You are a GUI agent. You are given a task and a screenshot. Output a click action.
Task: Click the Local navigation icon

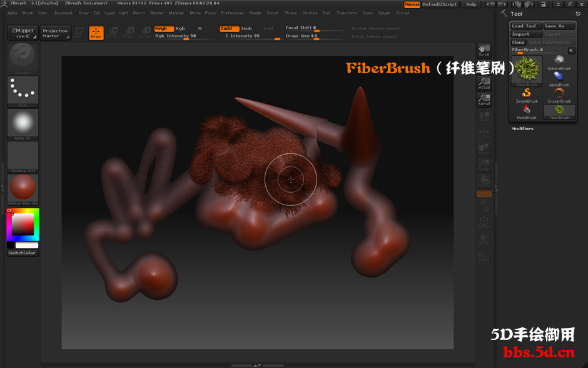[484, 116]
